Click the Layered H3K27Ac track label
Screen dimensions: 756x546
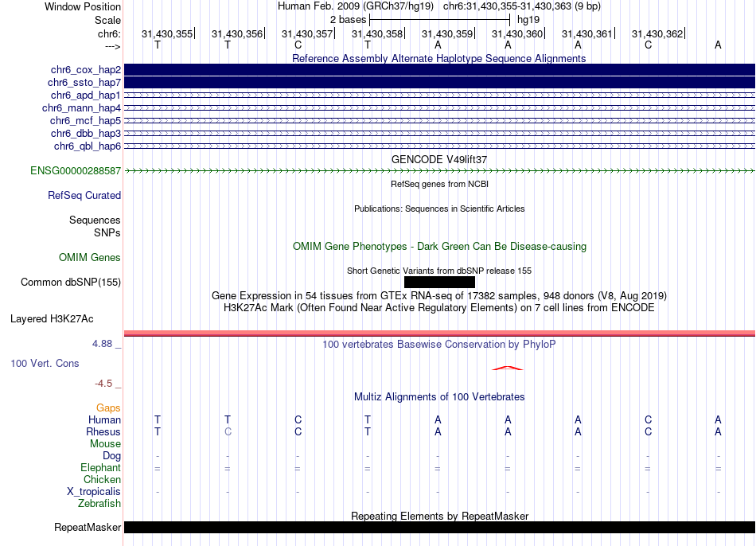click(52, 319)
